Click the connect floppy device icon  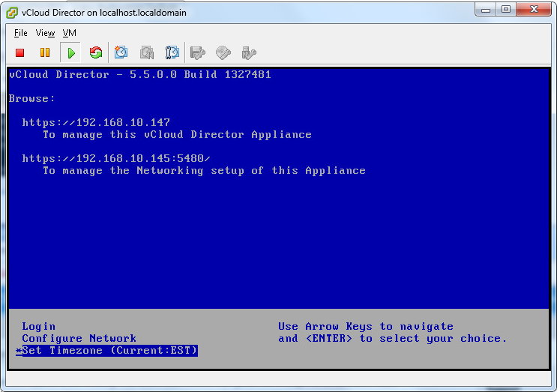tap(198, 52)
